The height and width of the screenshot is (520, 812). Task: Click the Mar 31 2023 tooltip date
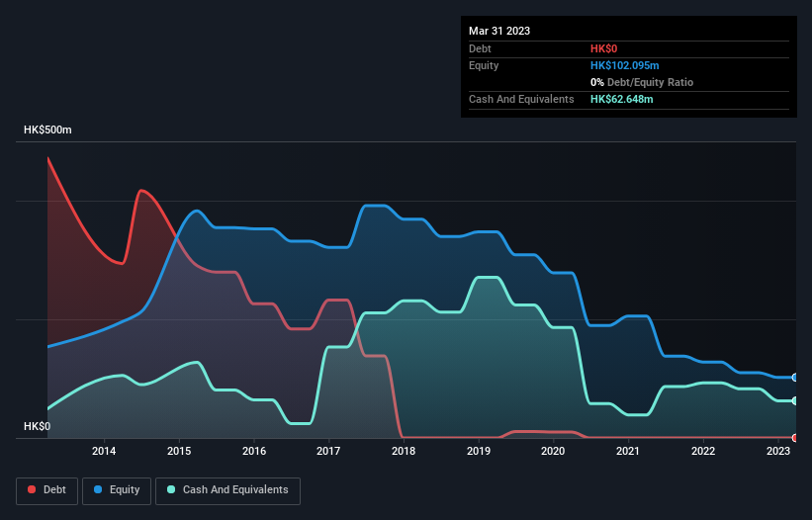(x=499, y=31)
